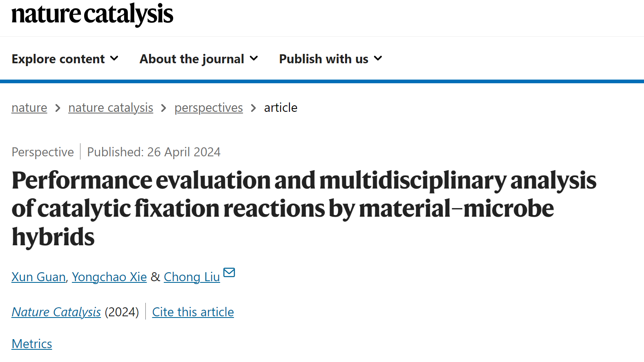
Task: Click the article title heading
Action: [x=304, y=209]
